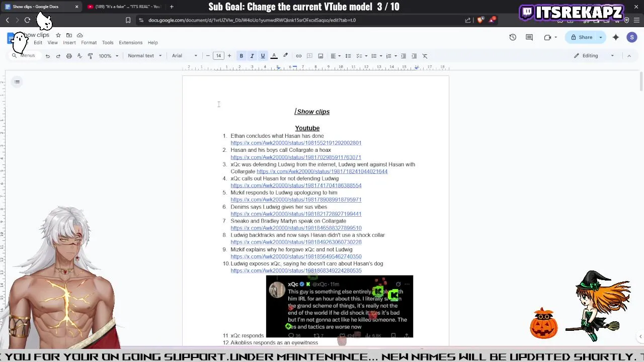Increase font size with plus button
This screenshot has width=644, height=362.
point(229,56)
